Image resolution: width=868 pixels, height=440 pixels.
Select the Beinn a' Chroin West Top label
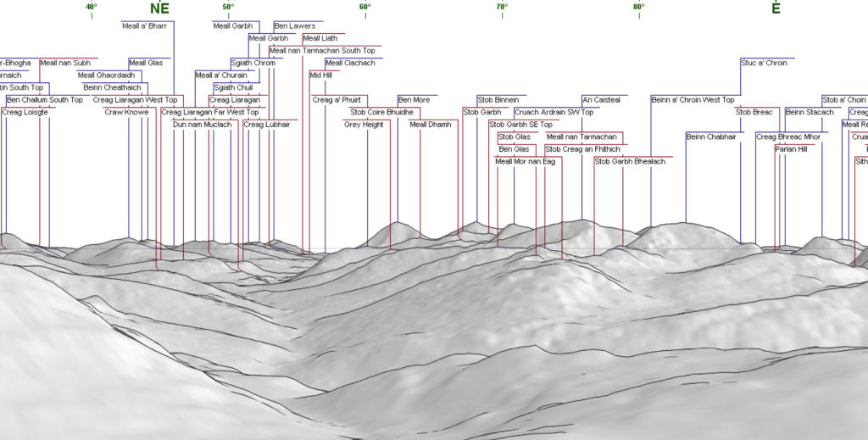(x=693, y=100)
